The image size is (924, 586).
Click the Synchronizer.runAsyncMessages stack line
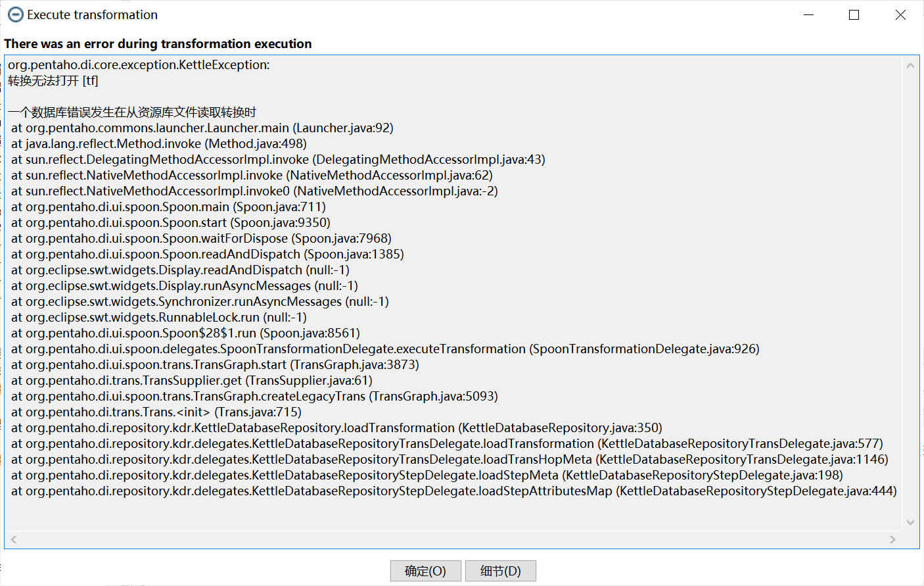(x=200, y=302)
